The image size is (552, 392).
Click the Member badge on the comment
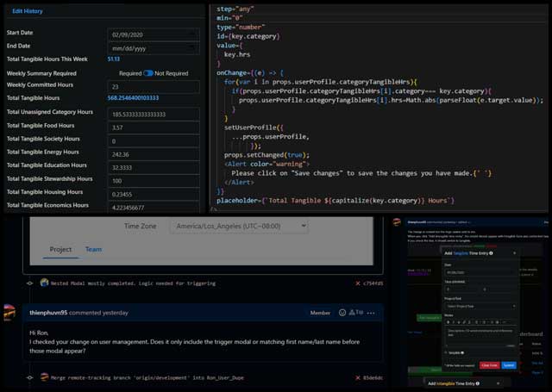[320, 313]
